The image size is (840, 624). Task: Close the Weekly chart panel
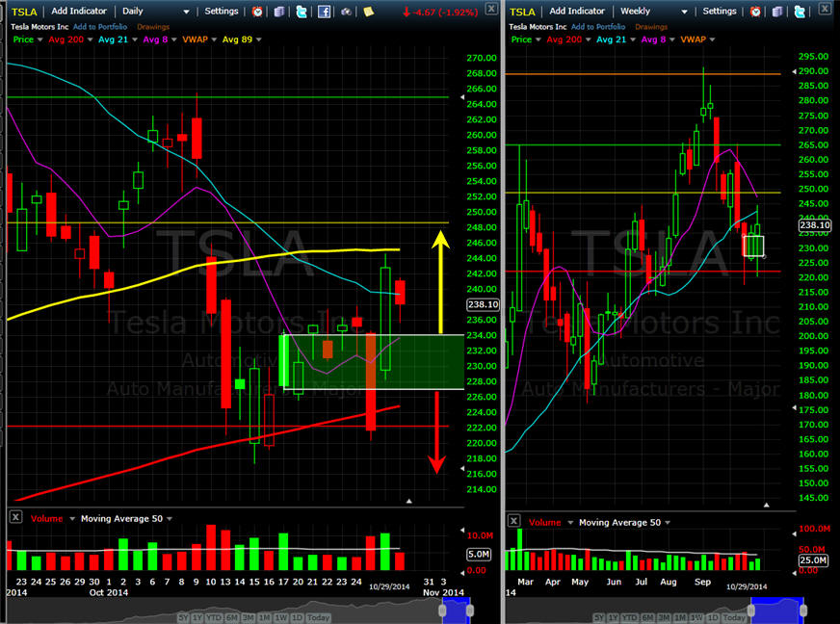[825, 8]
